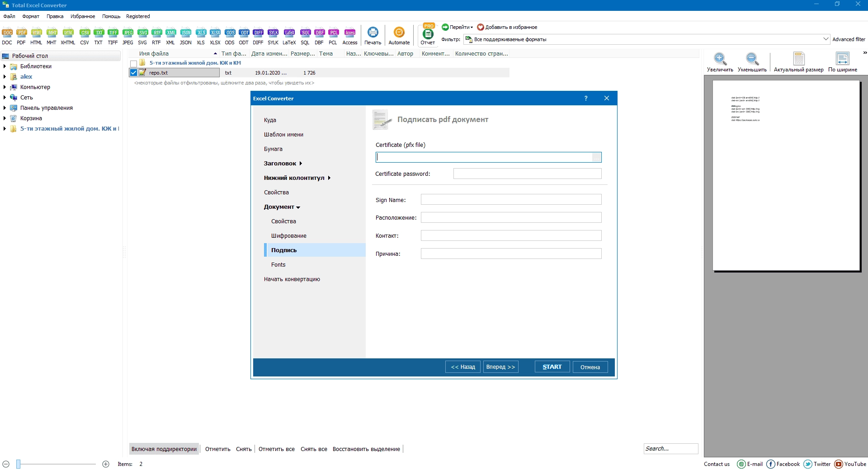Expand Библиотеки tree node
The image size is (868, 470).
[5, 66]
